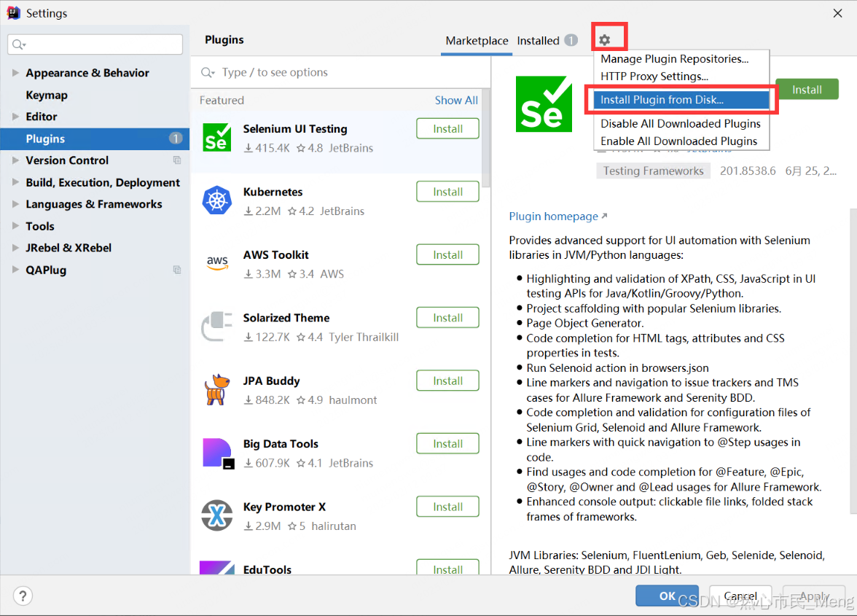This screenshot has width=857, height=616.
Task: Click the JPA Buddy dog icon
Action: 217,389
